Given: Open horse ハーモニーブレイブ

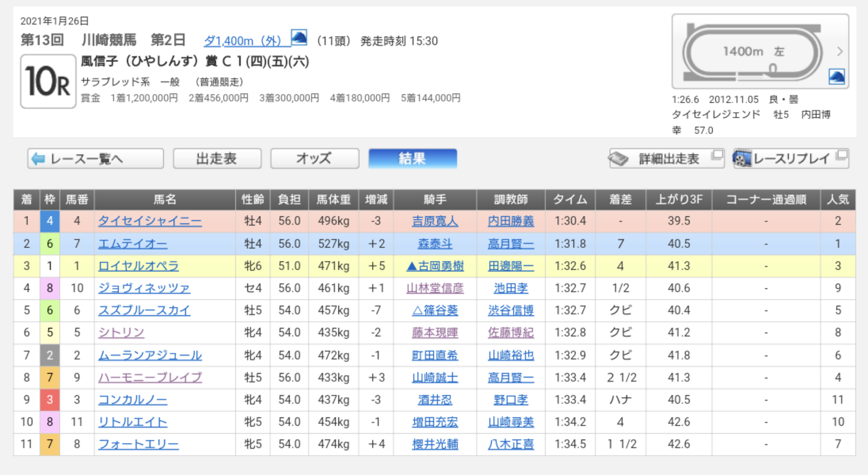Looking at the screenshot, I should tap(150, 377).
